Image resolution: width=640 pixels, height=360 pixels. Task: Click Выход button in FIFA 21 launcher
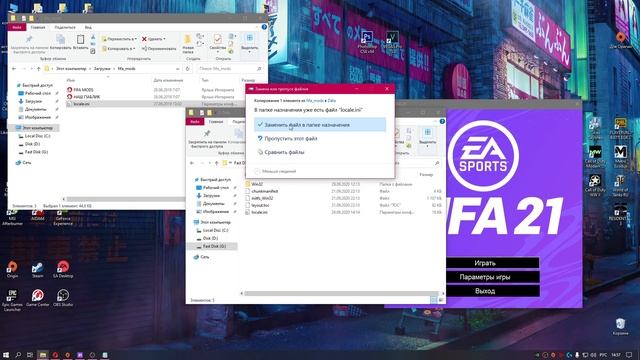click(484, 291)
